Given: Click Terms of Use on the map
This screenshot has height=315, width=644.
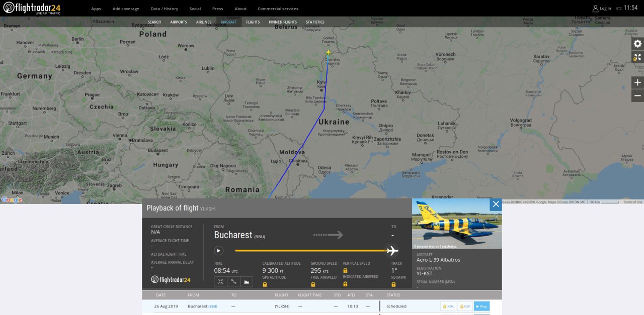Looking at the screenshot, I should 632,202.
